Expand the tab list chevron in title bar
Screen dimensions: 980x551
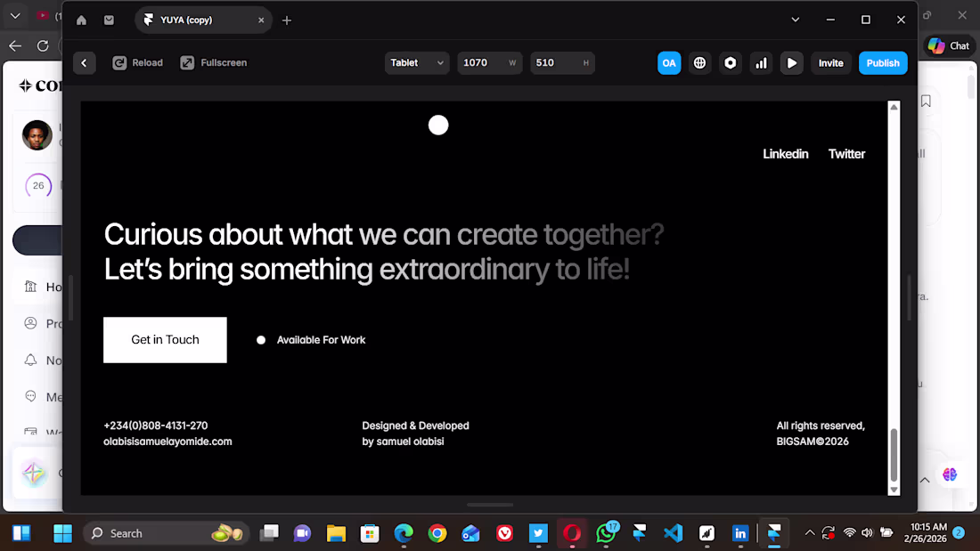pyautogui.click(x=795, y=20)
